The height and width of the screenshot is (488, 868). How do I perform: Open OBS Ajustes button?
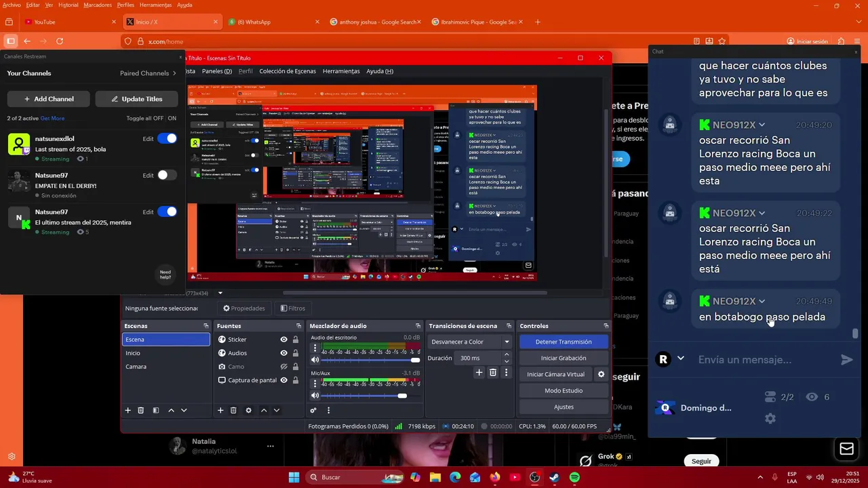564,407
